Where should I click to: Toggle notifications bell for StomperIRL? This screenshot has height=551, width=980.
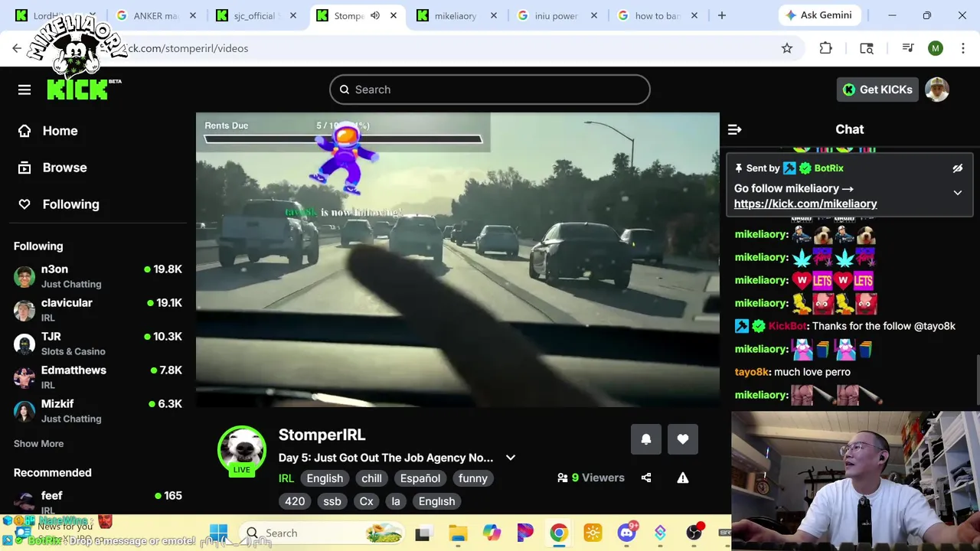pyautogui.click(x=646, y=439)
